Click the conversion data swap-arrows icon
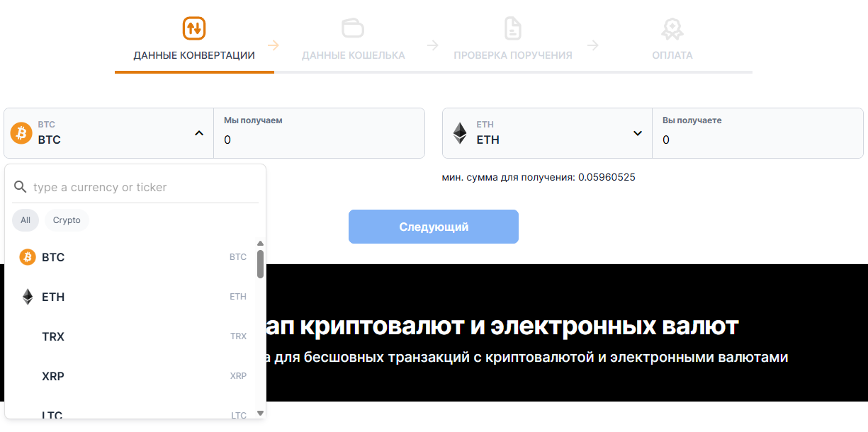868x432 pixels. (194, 28)
